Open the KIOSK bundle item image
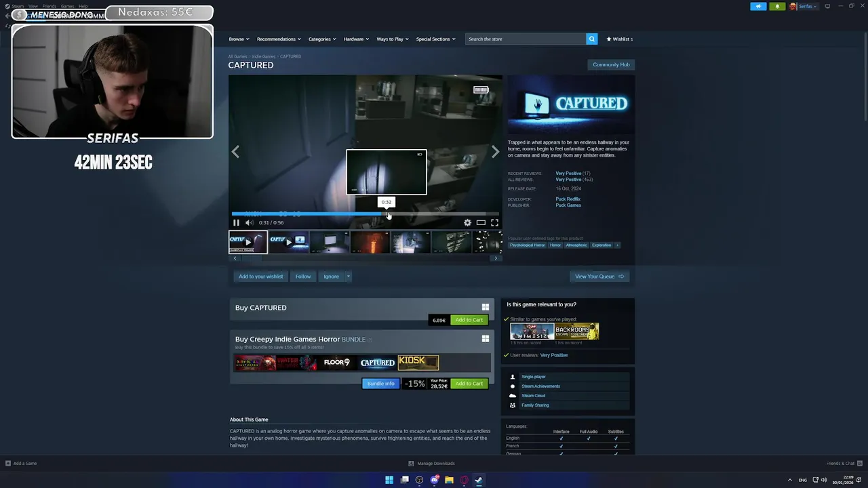The height and width of the screenshot is (488, 868). [418, 363]
